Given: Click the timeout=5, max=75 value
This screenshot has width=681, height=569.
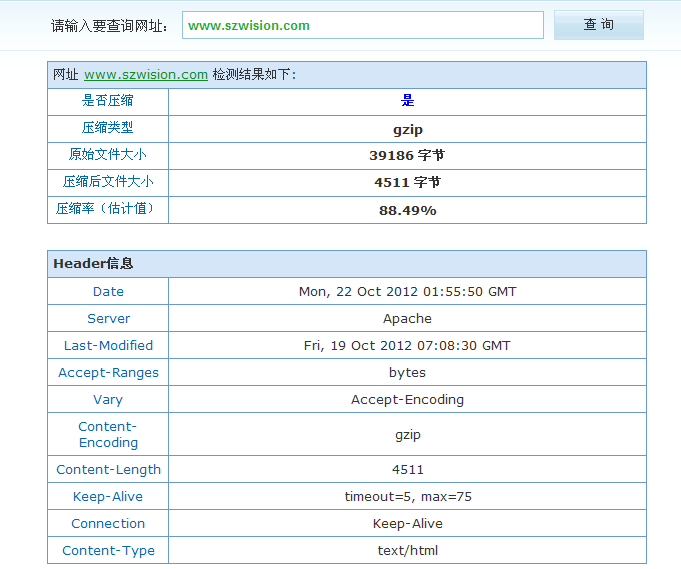Looking at the screenshot, I should 407,496.
